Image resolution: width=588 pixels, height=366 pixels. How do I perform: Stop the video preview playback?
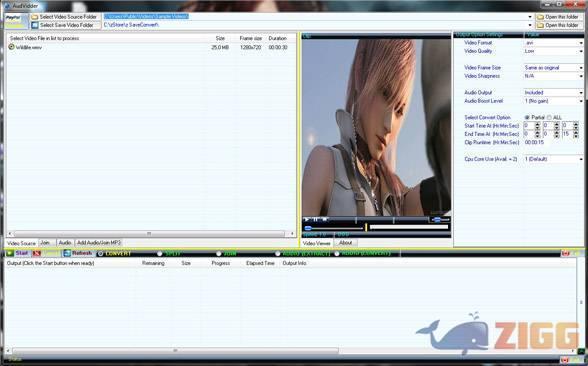tap(325, 219)
